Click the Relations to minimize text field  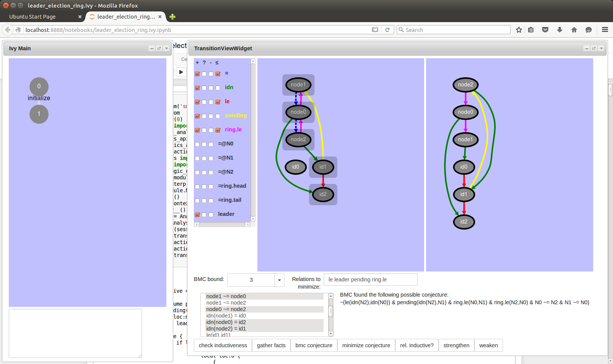tap(370, 279)
